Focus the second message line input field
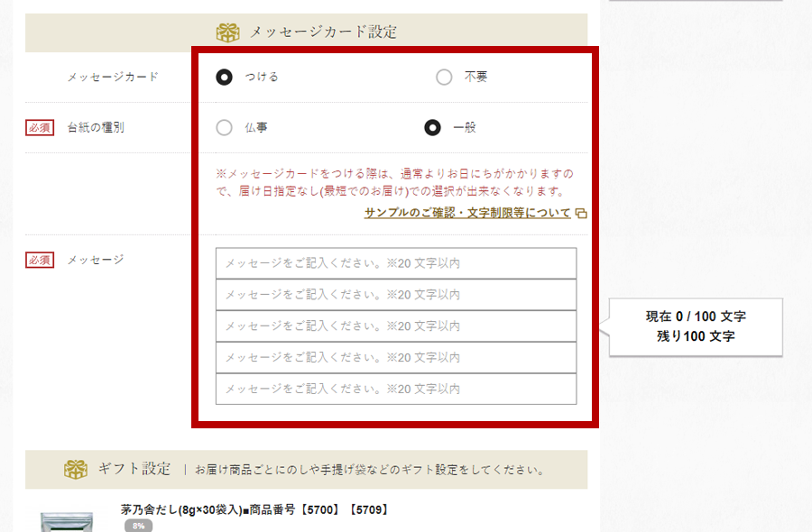This screenshot has width=812, height=532. tap(396, 295)
